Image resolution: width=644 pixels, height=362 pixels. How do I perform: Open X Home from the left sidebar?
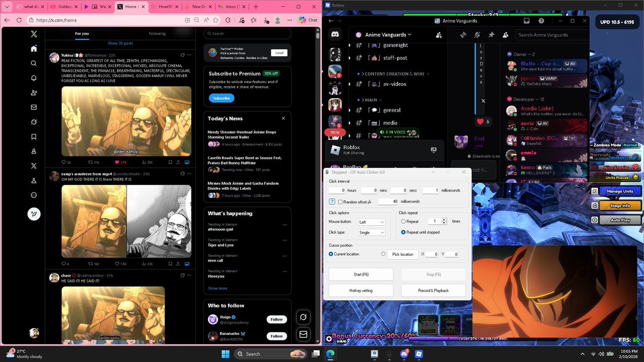click(x=34, y=48)
